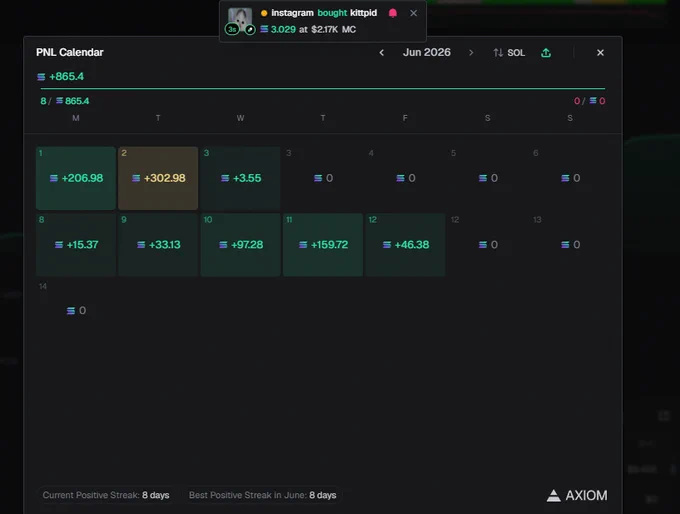This screenshot has width=680, height=514.
Task: Select day 6 cell showing 0
Action: pos(570,178)
